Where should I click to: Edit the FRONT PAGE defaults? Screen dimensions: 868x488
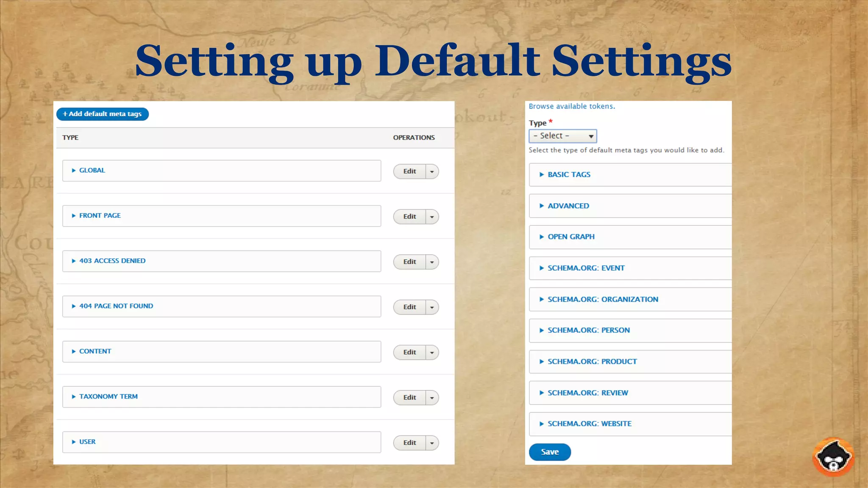coord(409,216)
